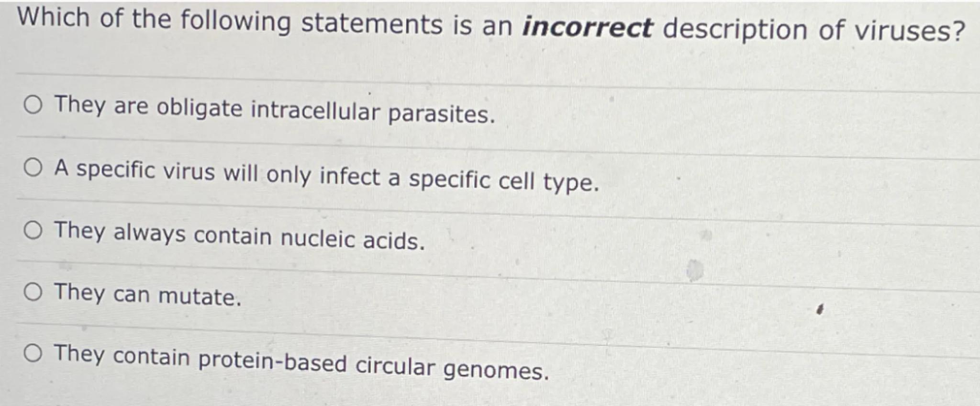Click the word 'mutate' in the fourth option
The image size is (980, 406).
tap(199, 297)
